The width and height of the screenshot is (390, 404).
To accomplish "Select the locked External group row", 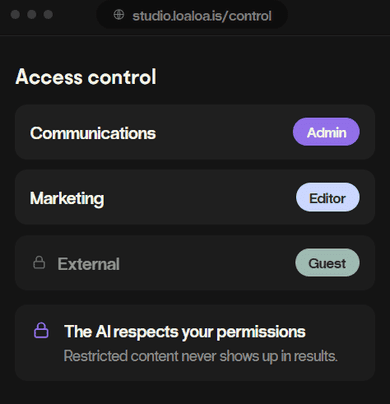I will [x=195, y=263].
